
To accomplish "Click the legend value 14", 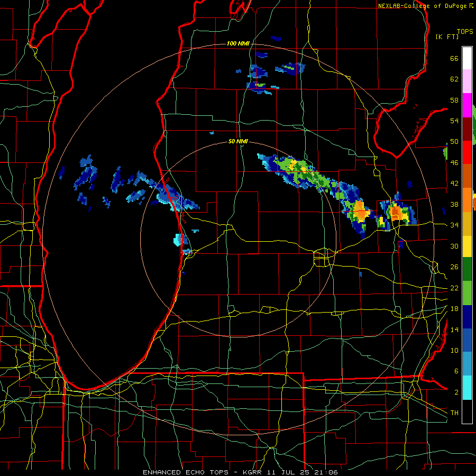I will [454, 329].
